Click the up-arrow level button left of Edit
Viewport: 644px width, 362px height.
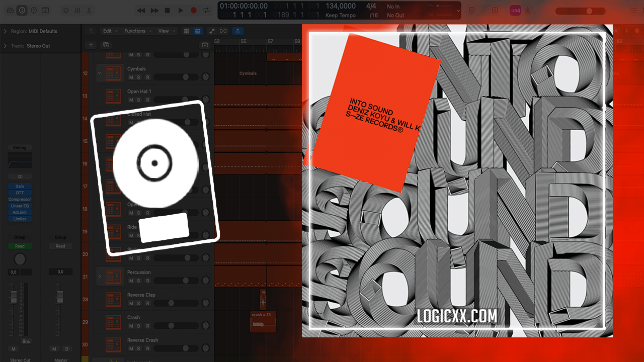[x=91, y=31]
